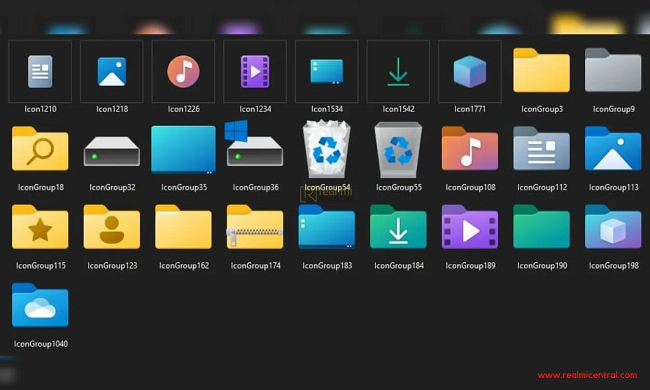Click the 'IconGroup55' name label
The width and height of the screenshot is (650, 390).
(x=398, y=187)
